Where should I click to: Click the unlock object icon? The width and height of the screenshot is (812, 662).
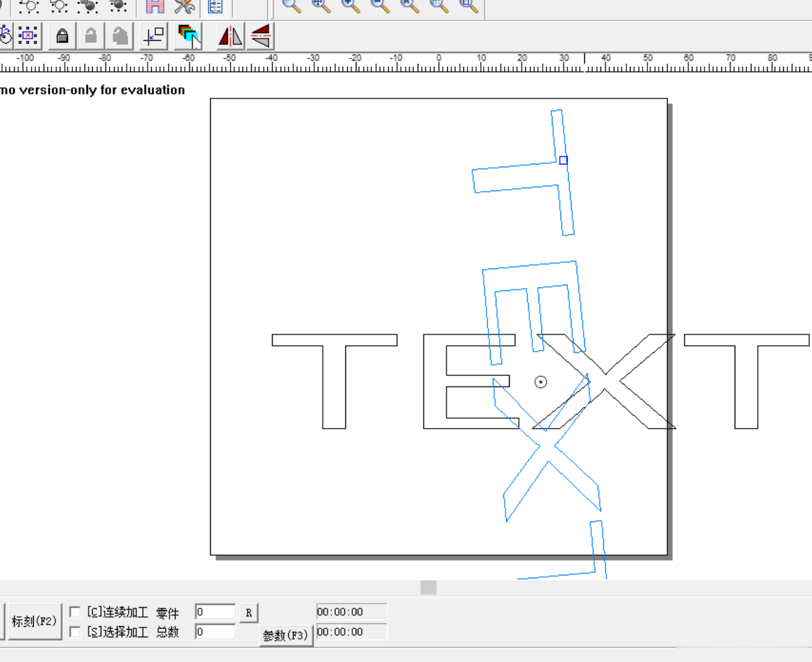91,36
